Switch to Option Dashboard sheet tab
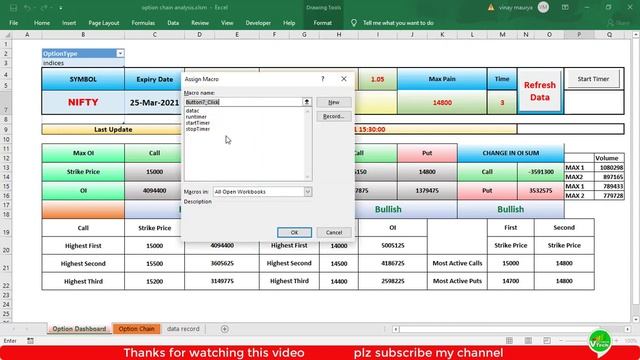Viewport: 640px width, 360px height. point(79,329)
